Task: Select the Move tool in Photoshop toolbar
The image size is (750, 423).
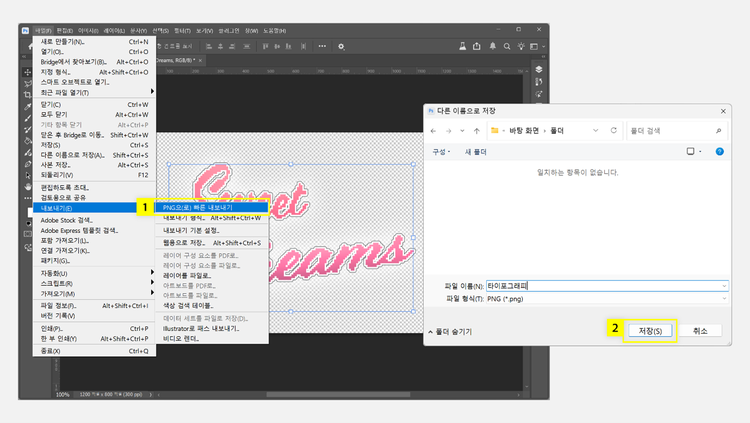Action: click(28, 72)
